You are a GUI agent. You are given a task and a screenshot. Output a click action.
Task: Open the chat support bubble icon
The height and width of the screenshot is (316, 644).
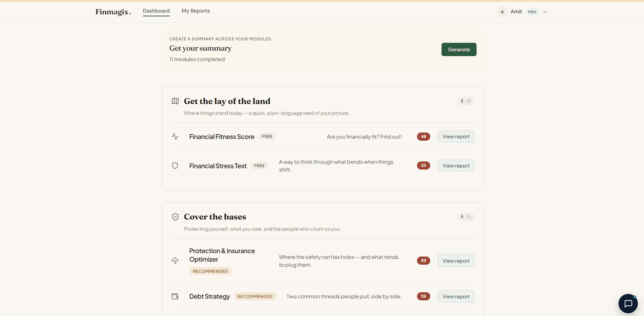[628, 303]
